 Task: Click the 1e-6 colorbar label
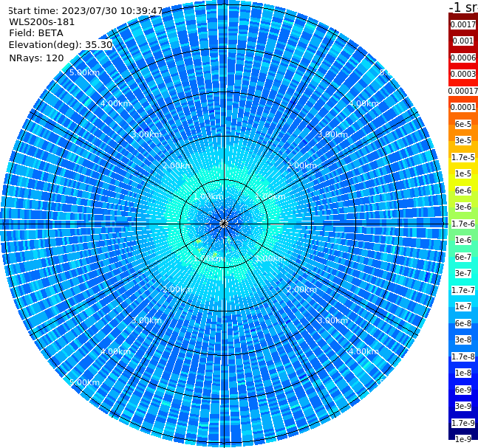click(x=463, y=240)
